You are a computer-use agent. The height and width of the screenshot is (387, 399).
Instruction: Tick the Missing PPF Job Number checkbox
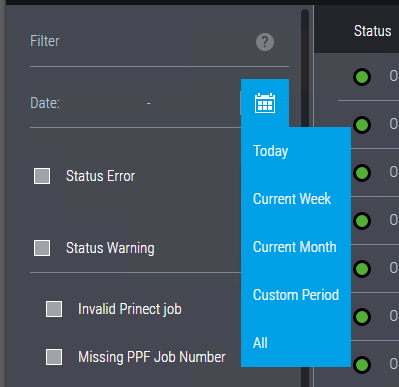(54, 357)
